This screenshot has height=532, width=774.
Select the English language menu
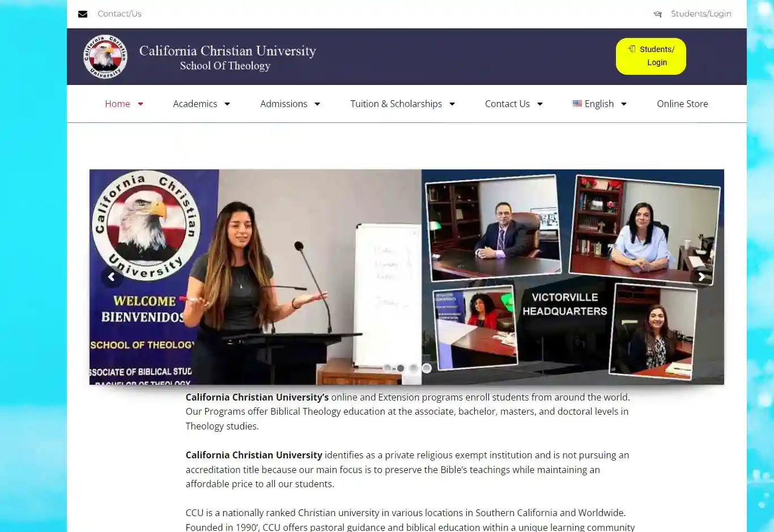pos(599,104)
